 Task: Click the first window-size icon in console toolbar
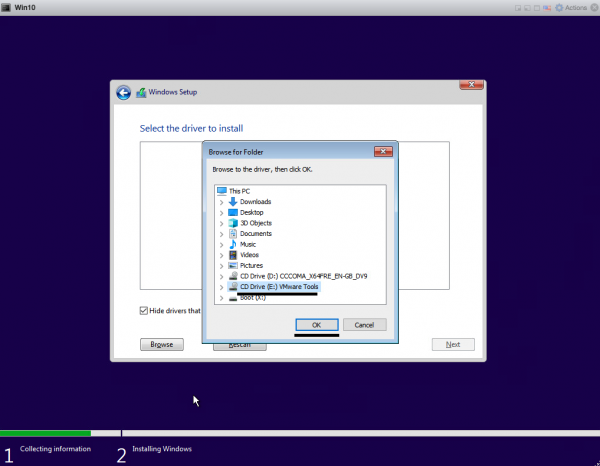(518, 8)
